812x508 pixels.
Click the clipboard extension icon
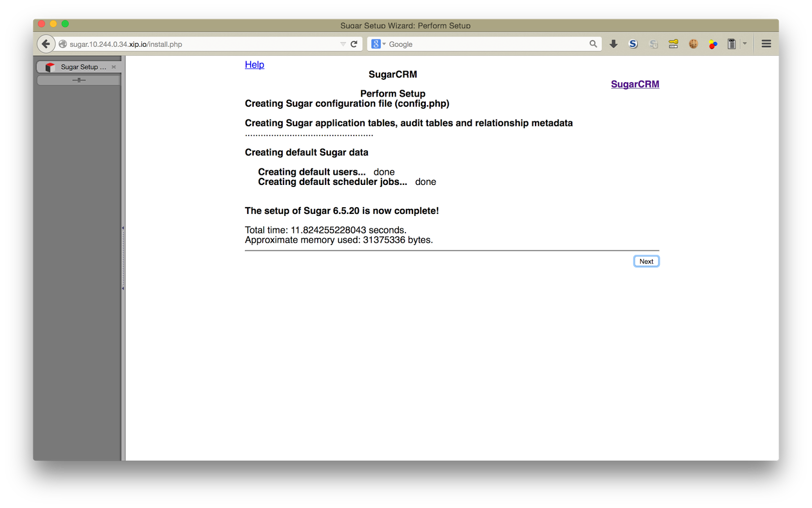click(732, 44)
